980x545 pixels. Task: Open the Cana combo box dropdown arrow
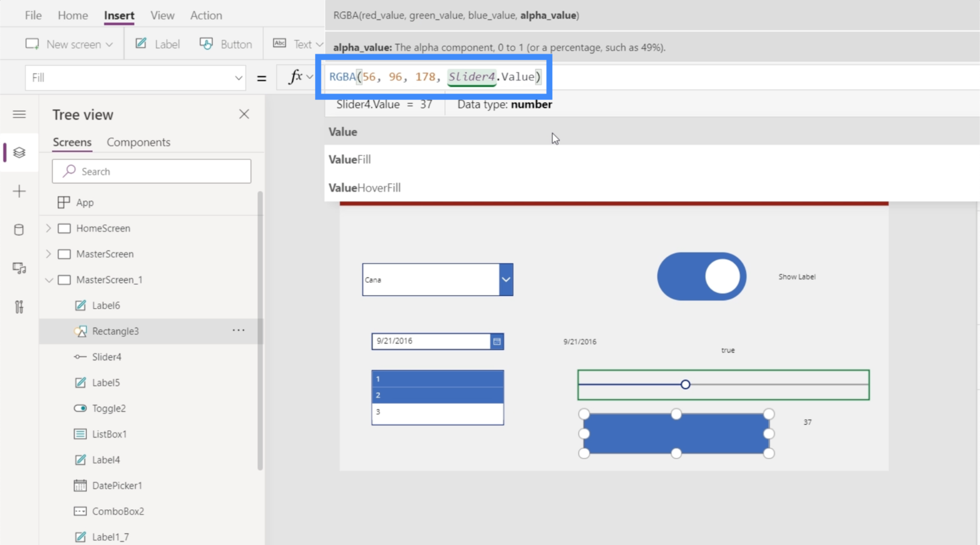tap(506, 280)
